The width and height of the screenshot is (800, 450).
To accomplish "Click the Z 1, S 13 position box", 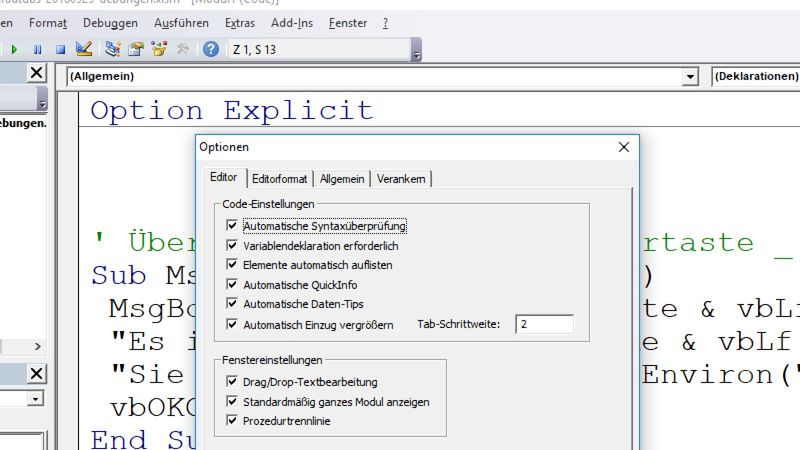I will (319, 49).
